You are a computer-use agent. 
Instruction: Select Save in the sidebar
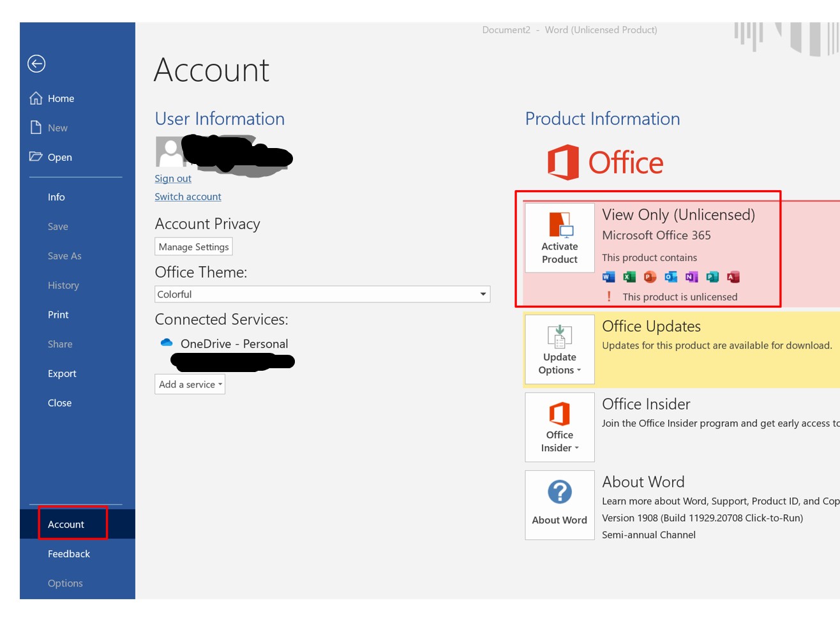57,227
